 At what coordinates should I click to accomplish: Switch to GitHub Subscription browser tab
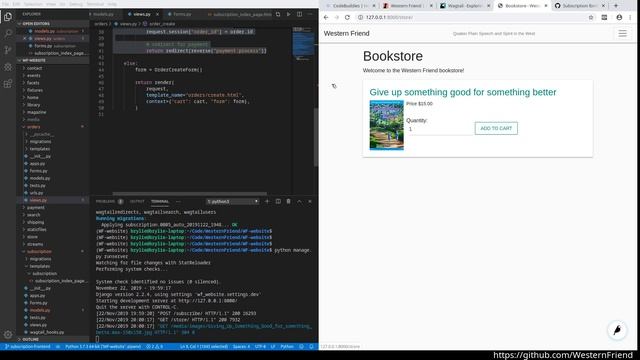[580, 6]
